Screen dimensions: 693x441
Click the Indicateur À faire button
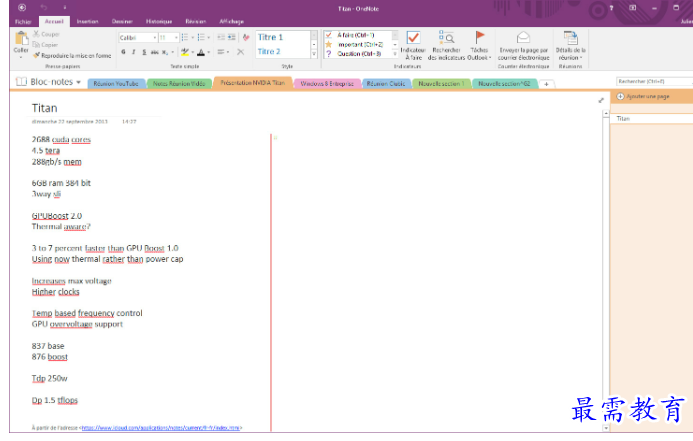point(413,46)
